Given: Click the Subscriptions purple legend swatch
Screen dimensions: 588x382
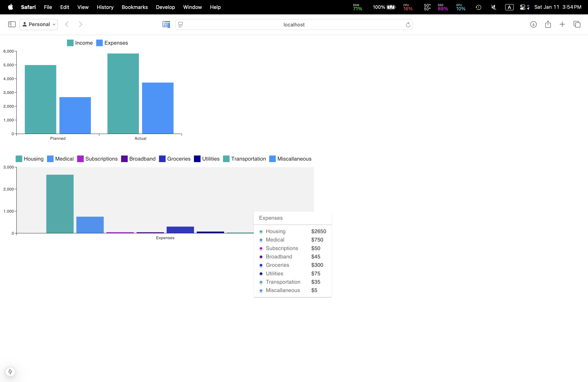Looking at the screenshot, I should pyautogui.click(x=80, y=159).
